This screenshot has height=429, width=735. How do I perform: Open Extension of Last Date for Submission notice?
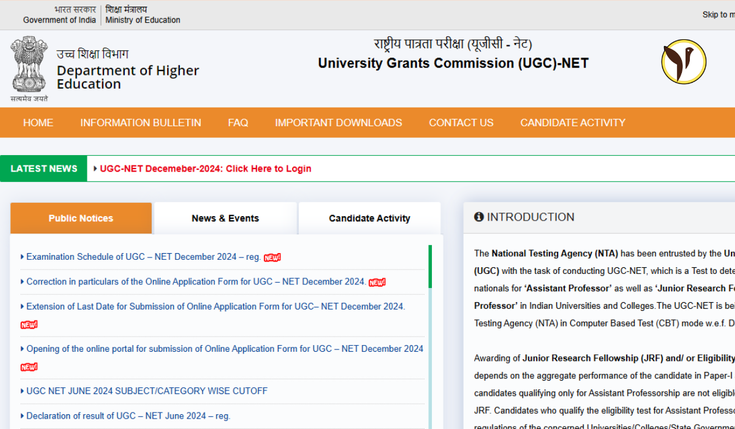[216, 307]
